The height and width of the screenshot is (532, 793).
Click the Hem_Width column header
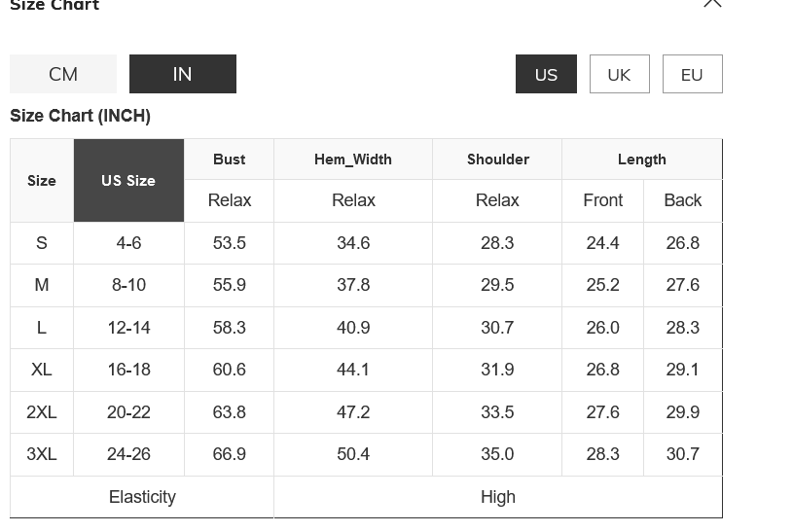pyautogui.click(x=353, y=160)
